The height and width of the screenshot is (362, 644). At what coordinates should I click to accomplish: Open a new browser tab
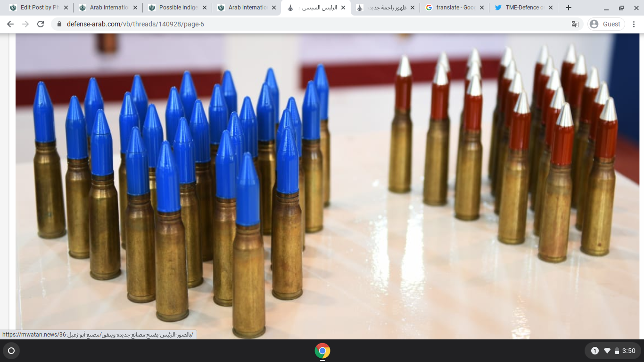tap(569, 8)
